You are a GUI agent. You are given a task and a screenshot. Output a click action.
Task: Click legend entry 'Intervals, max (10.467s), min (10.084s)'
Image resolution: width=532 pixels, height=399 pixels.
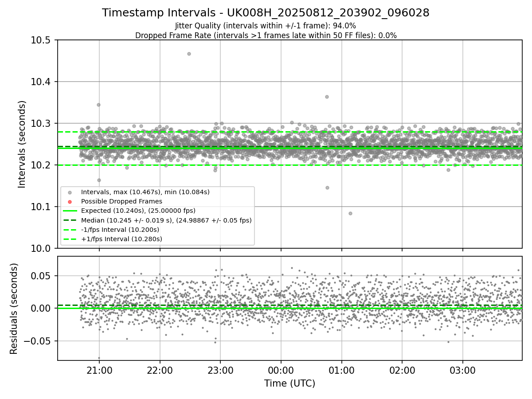145,192
